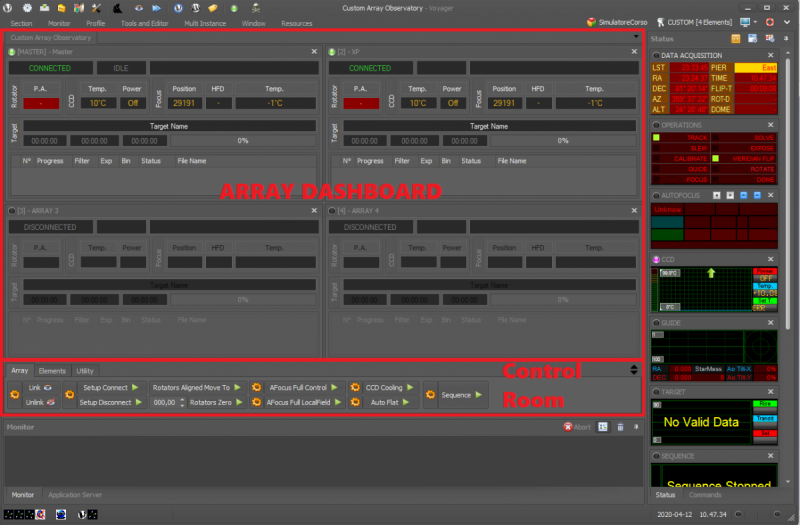Screen dimensions: 800x525
Task: Switch to the Utility tab
Action: 85,370
